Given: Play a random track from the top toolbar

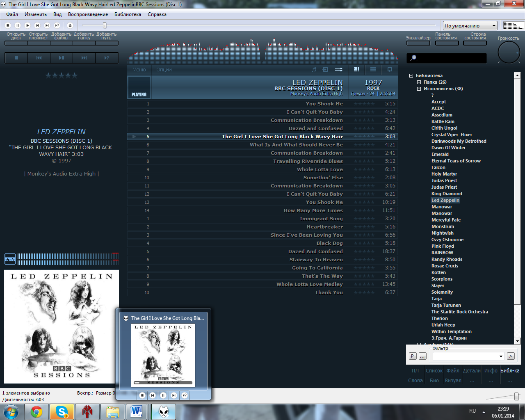Looking at the screenshot, I should pos(57,25).
